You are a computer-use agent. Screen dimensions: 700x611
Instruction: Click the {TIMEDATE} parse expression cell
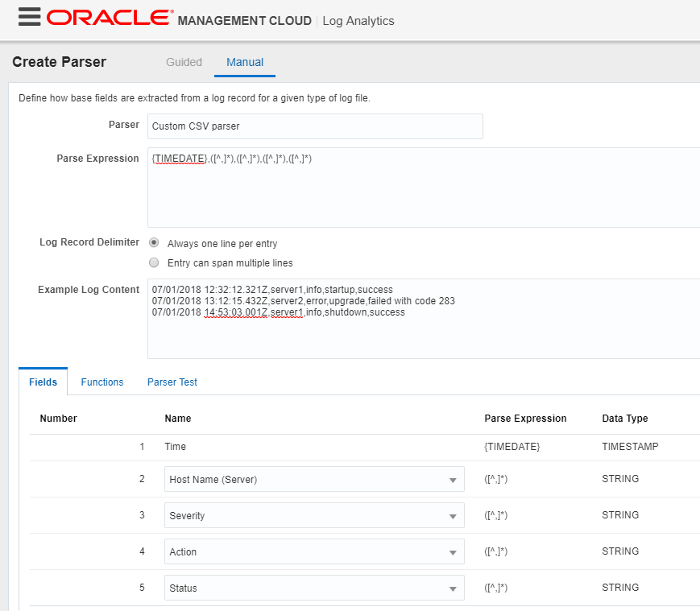point(512,447)
